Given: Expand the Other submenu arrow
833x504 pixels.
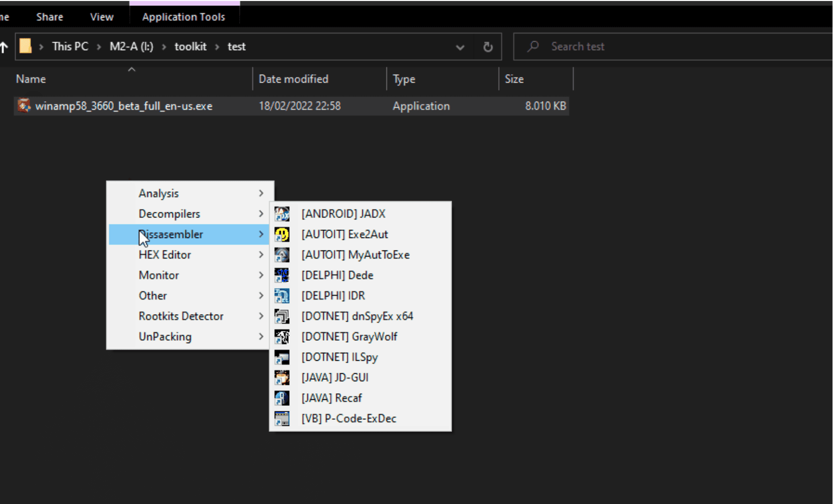Looking at the screenshot, I should pos(261,296).
